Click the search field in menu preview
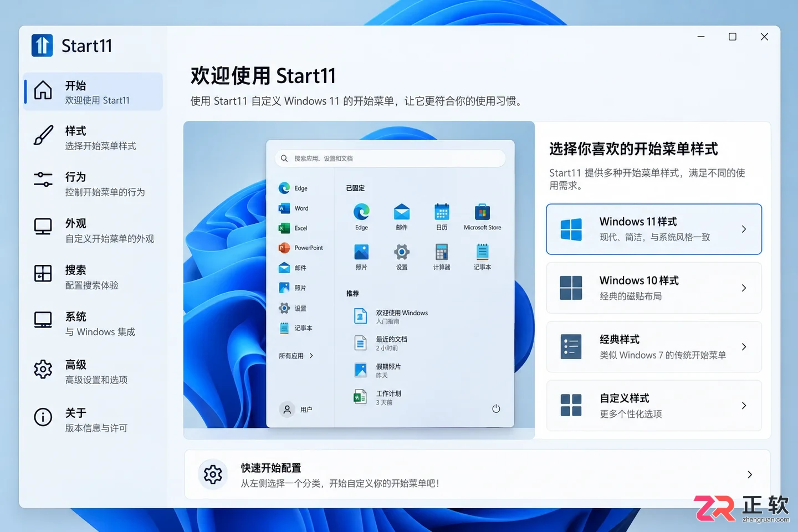The image size is (798, 532). (x=390, y=158)
